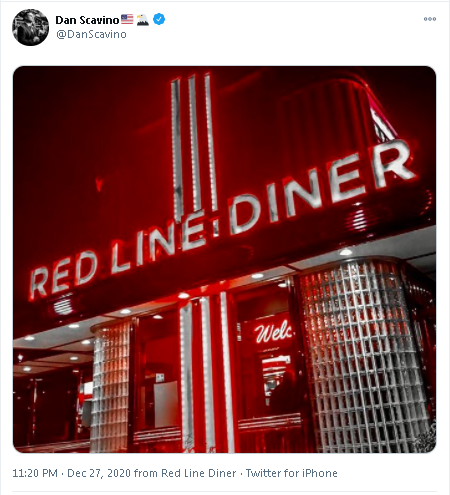
Task: Click the 11:20 PM timestamp
Action: click(35, 473)
